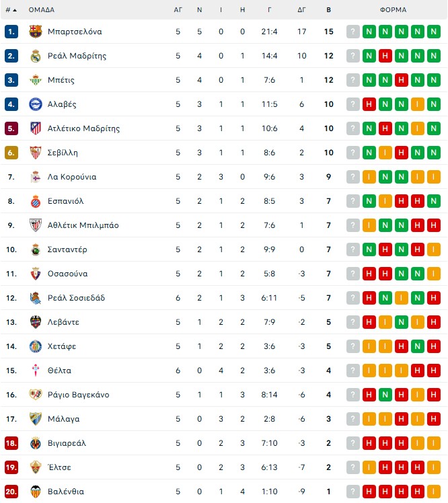The width and height of the screenshot is (448, 503).
Task: Click the Villarreal yellow crest icon
Action: 35,443
